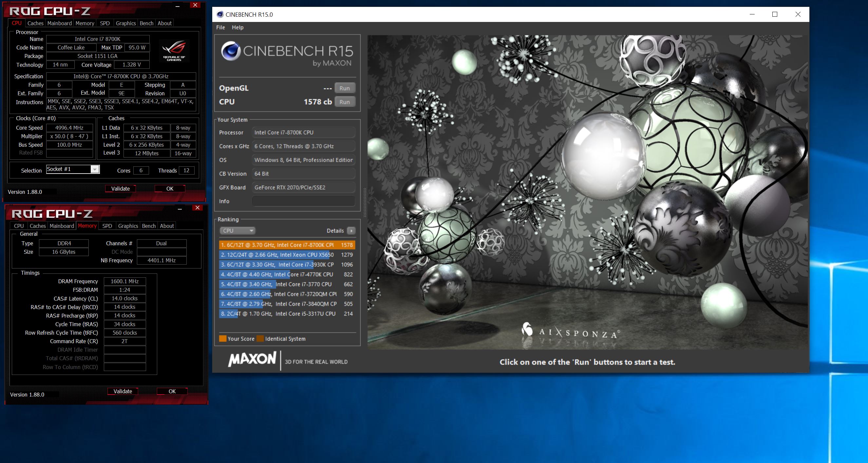Switch to Caches tab in top CPU-Z window
868x463 pixels.
pos(35,23)
